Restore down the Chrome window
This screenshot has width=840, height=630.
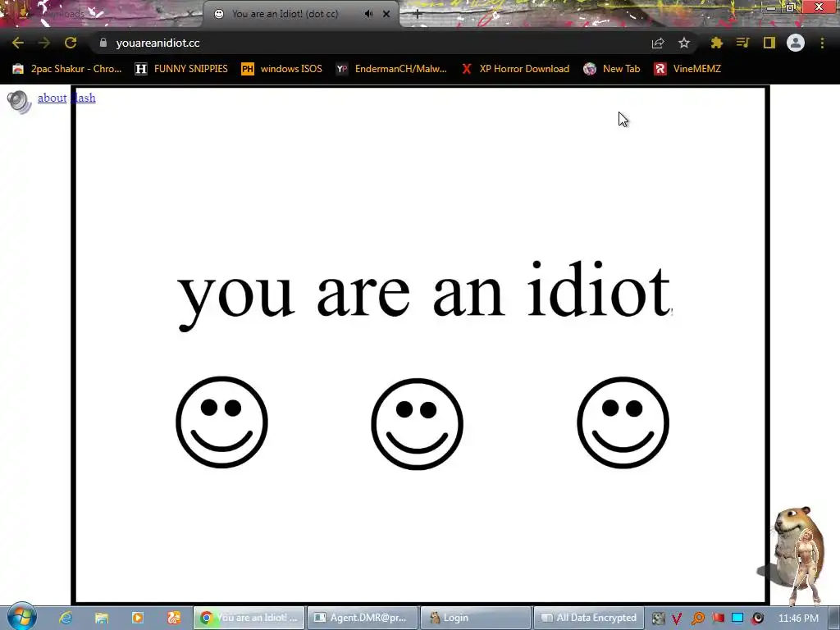(790, 7)
